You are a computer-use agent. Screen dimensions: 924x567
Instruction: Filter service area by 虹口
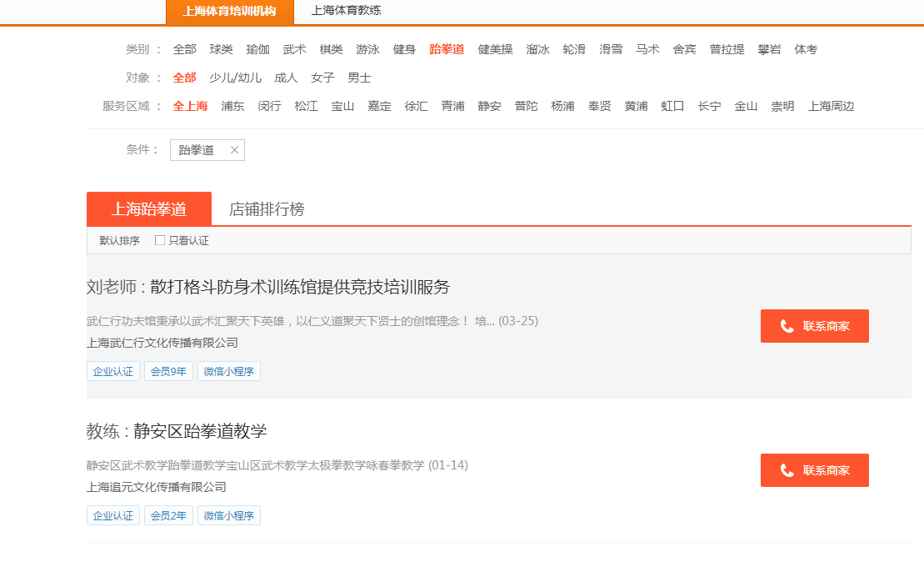[672, 106]
